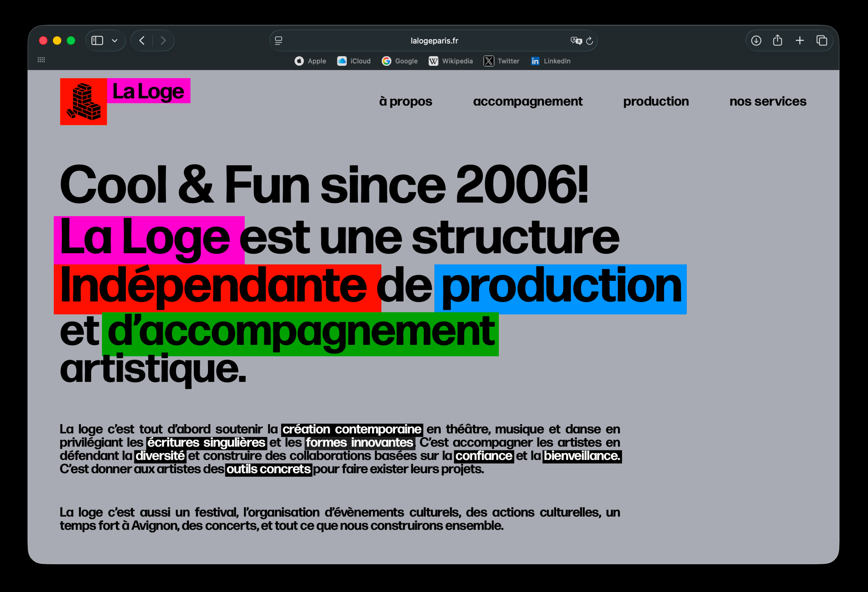
Task: Open the iCloud bookmark
Action: pos(354,61)
